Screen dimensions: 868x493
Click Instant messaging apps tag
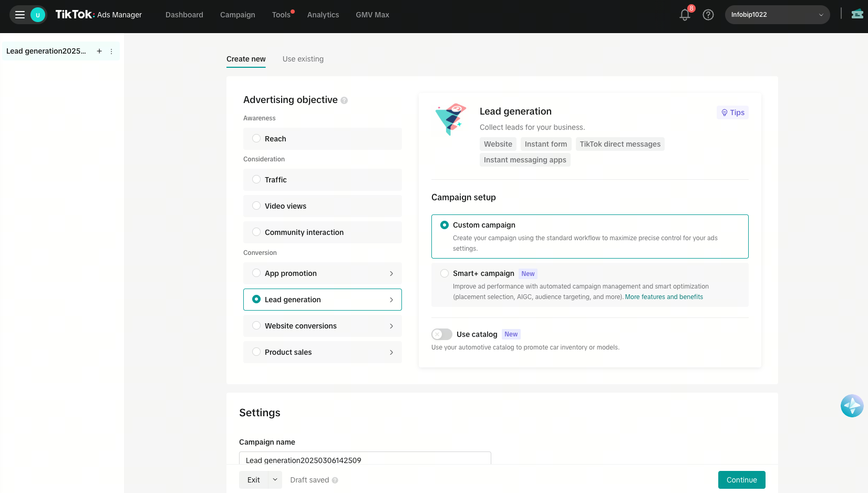pos(525,160)
